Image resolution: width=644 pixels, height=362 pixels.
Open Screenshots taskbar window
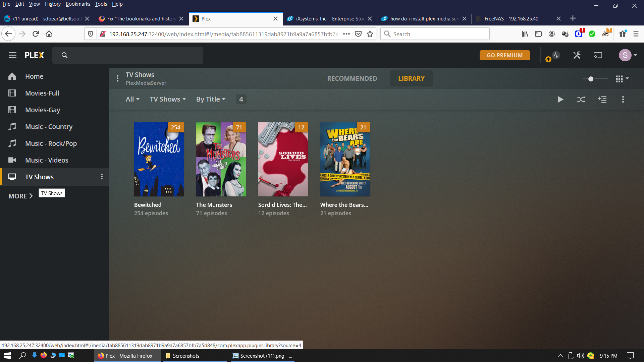195,356
